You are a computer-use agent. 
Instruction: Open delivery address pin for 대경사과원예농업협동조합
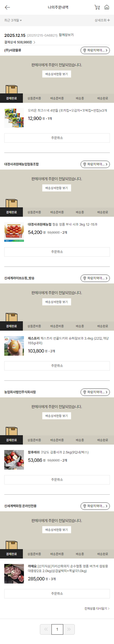[95, 164]
